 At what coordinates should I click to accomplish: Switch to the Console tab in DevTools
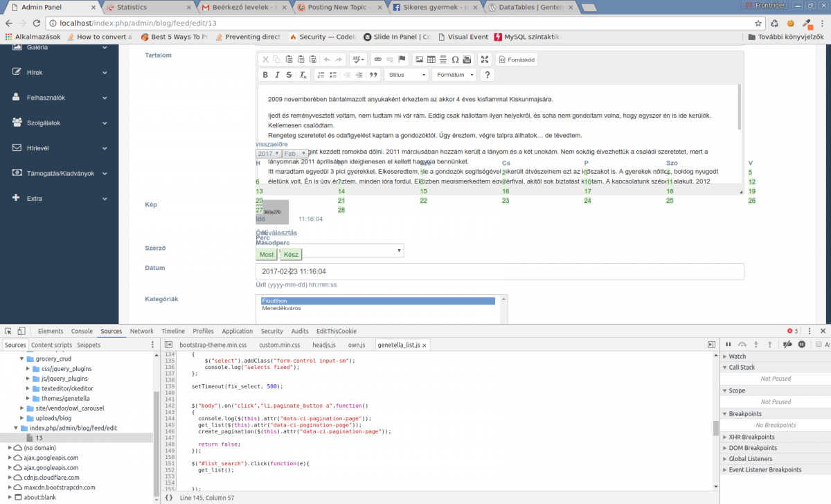tap(82, 331)
